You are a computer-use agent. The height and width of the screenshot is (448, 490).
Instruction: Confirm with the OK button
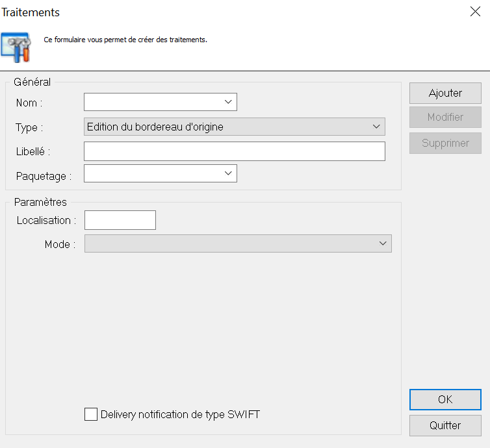coord(445,399)
